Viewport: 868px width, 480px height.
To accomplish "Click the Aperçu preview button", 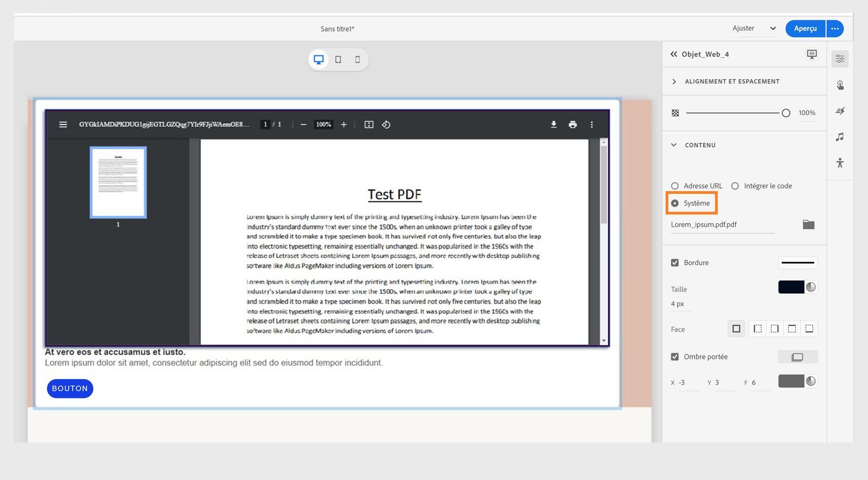I will [x=805, y=28].
